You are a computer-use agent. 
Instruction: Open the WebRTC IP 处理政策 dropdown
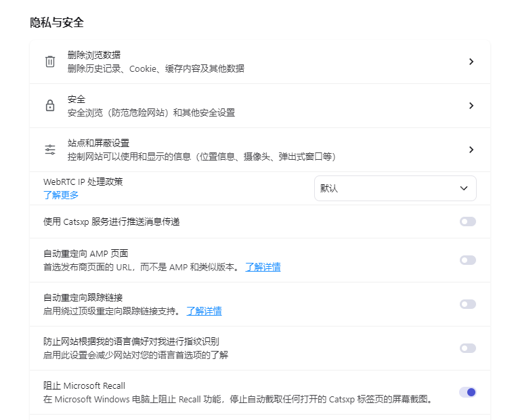pyautogui.click(x=395, y=188)
